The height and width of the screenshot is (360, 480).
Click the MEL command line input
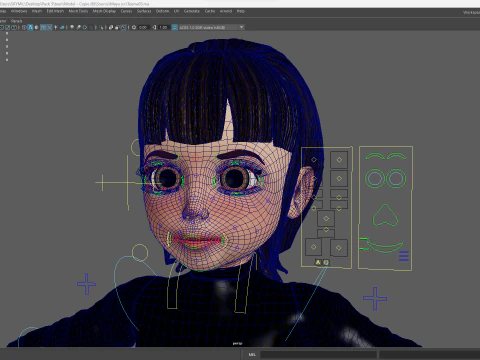coord(318,354)
